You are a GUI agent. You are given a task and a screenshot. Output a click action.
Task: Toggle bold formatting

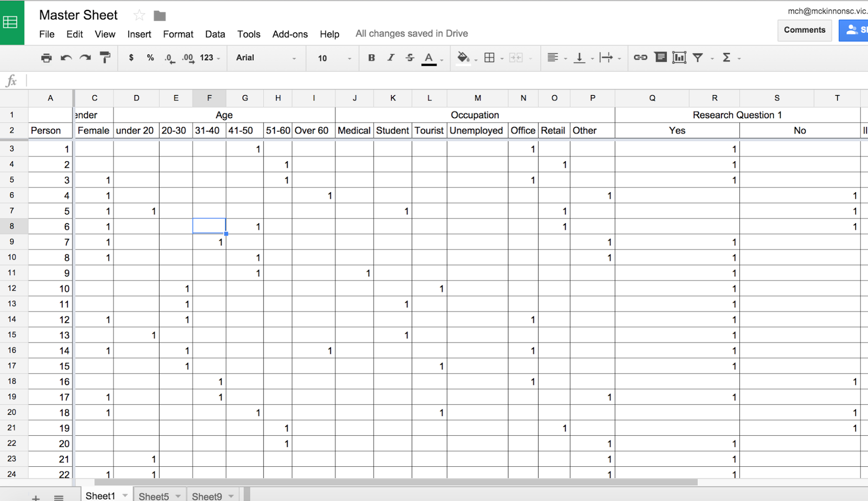point(371,58)
